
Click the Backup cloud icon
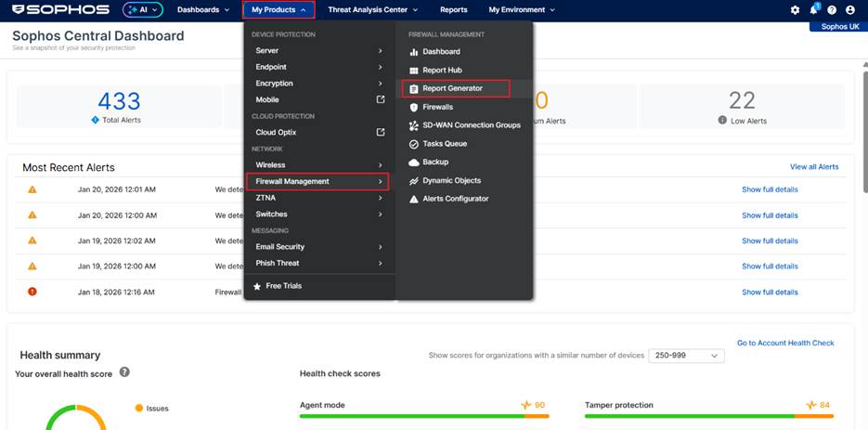414,163
